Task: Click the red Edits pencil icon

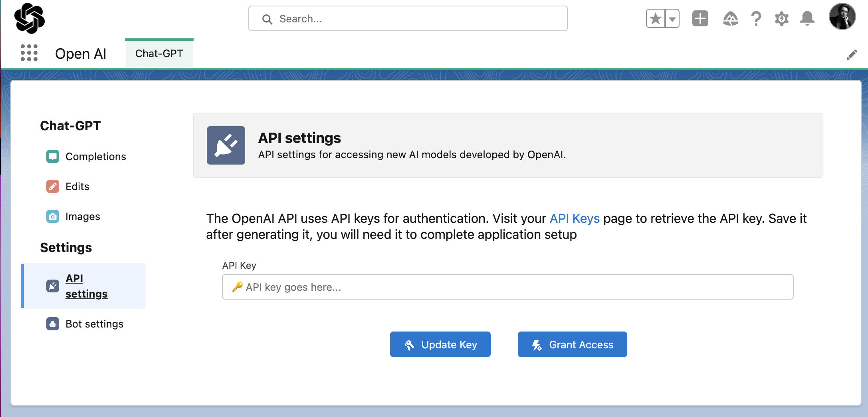Action: click(x=53, y=187)
